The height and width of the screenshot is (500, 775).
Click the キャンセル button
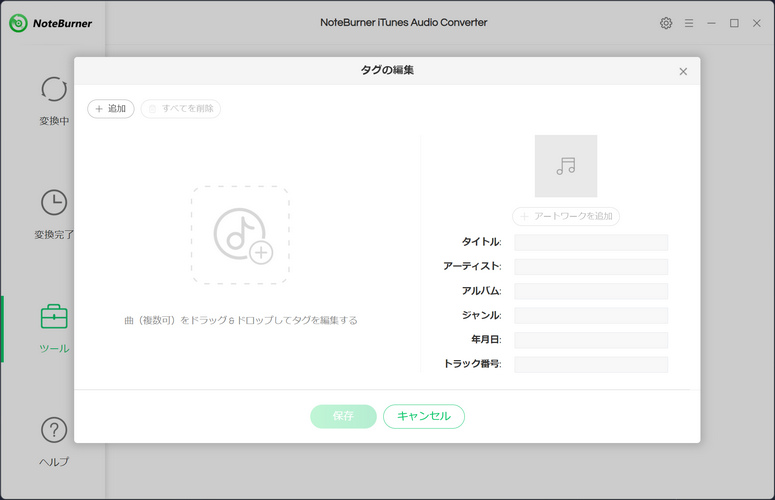[x=424, y=416]
